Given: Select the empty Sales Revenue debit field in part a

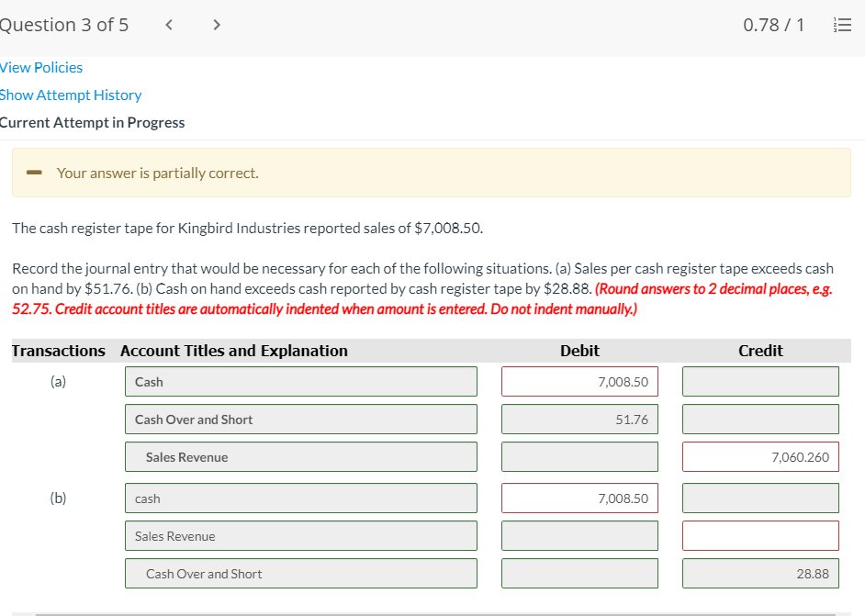Looking at the screenshot, I should click(x=579, y=456).
